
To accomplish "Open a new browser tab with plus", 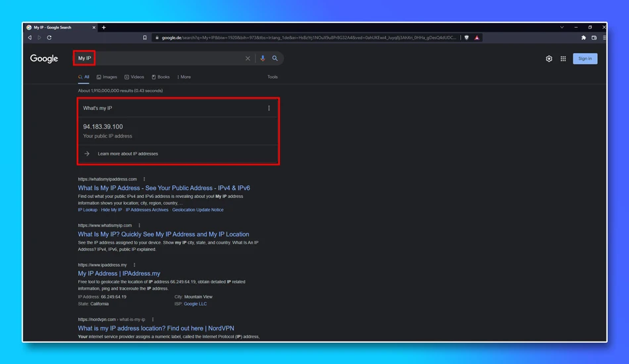I will click(104, 28).
